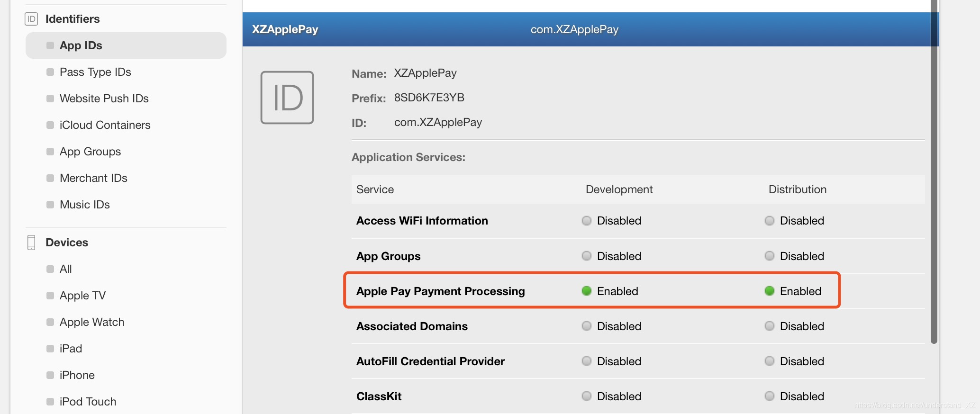This screenshot has width=980, height=414.
Task: Open Website Push IDs section
Action: tap(104, 99)
